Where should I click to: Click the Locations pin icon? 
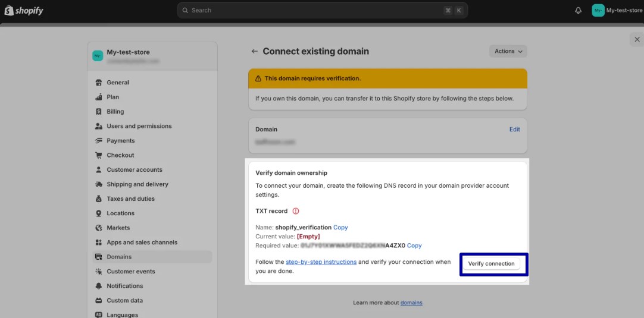click(x=99, y=213)
